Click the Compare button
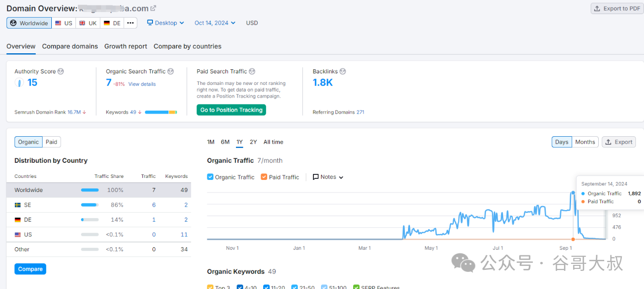This screenshot has height=289, width=644. tap(30, 269)
